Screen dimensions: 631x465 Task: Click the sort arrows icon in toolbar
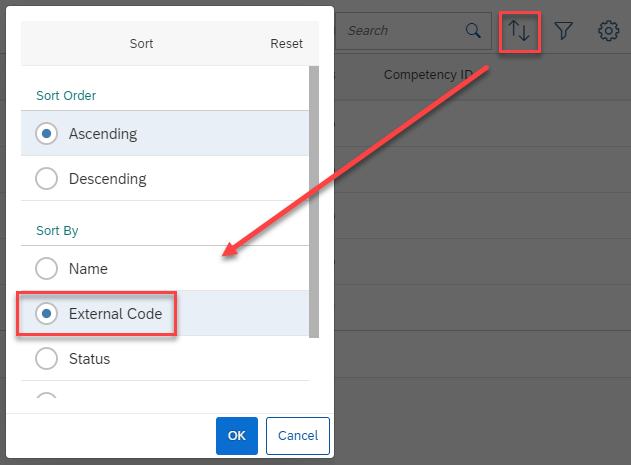coord(519,31)
